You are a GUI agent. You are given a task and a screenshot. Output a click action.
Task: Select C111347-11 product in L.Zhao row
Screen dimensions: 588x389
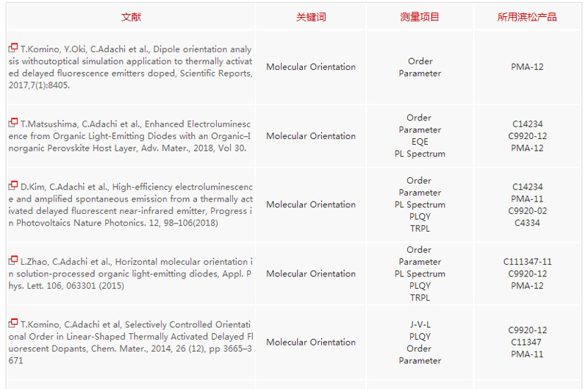527,261
